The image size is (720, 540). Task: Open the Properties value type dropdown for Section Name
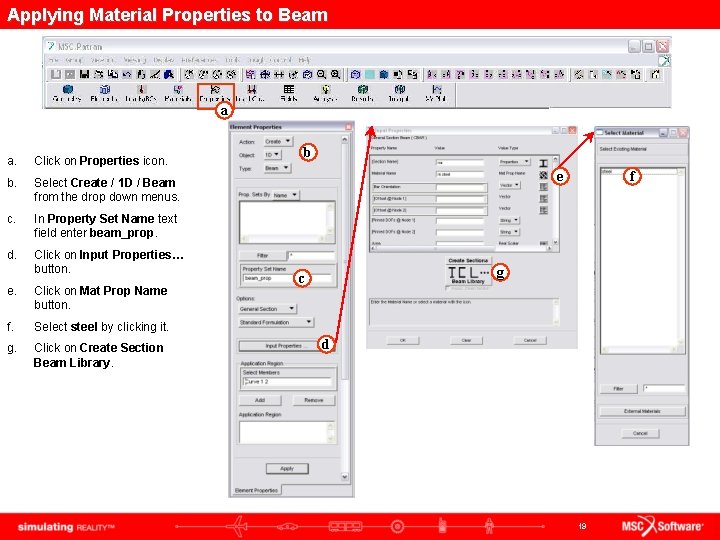pos(514,162)
